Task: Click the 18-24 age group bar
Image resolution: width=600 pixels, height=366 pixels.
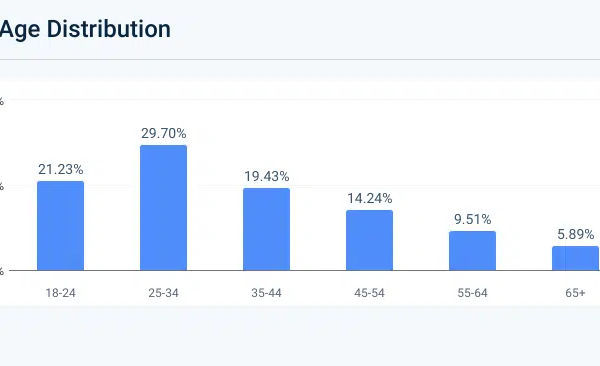Action: click(x=60, y=226)
